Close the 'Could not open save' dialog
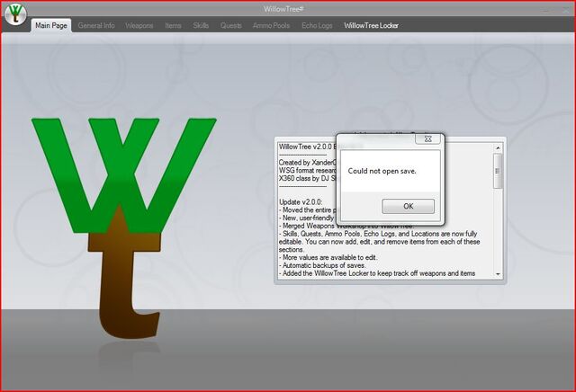Viewport: 576px width, 392px height. click(x=428, y=138)
